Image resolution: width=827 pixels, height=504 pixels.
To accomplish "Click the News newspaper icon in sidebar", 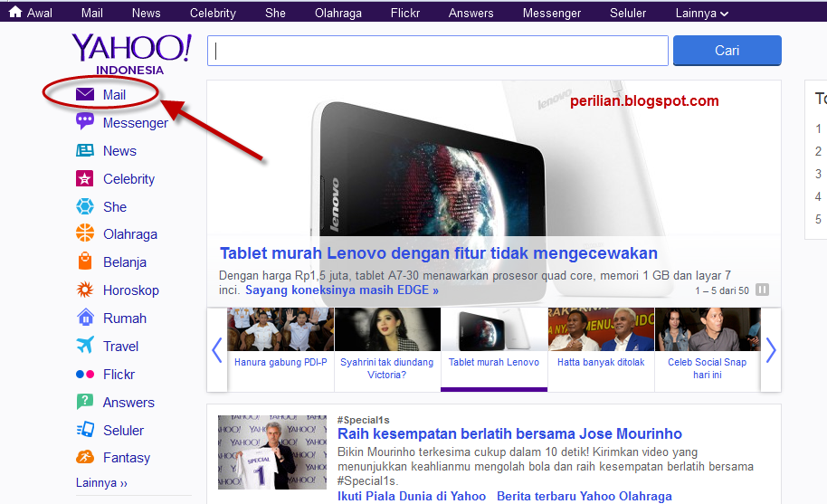I will pyautogui.click(x=85, y=151).
